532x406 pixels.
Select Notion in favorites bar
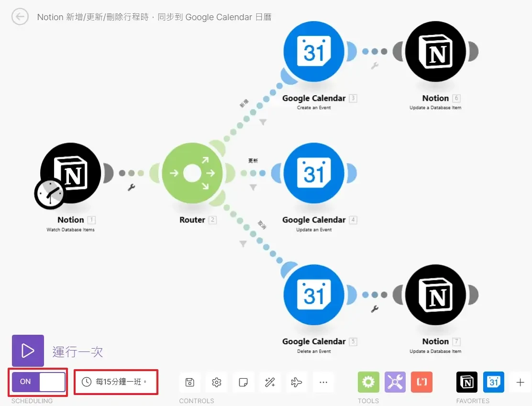click(467, 382)
